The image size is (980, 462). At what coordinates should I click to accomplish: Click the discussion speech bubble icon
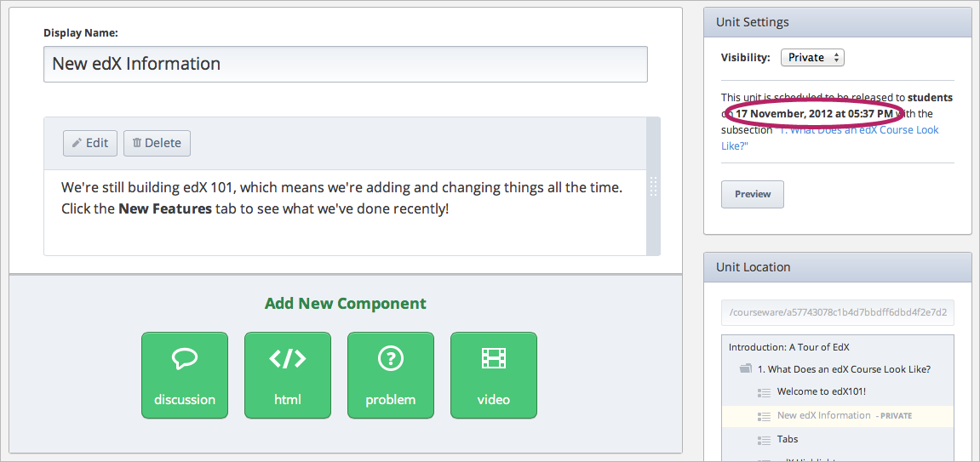[185, 359]
